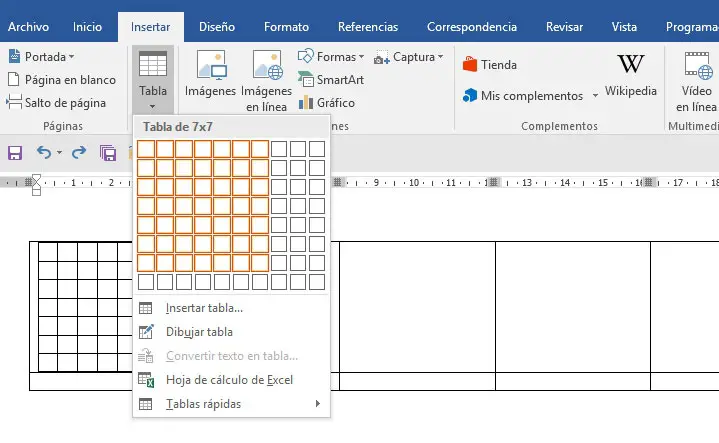719x443 pixels.
Task: Save the document with the floppy icon
Action: 15,153
